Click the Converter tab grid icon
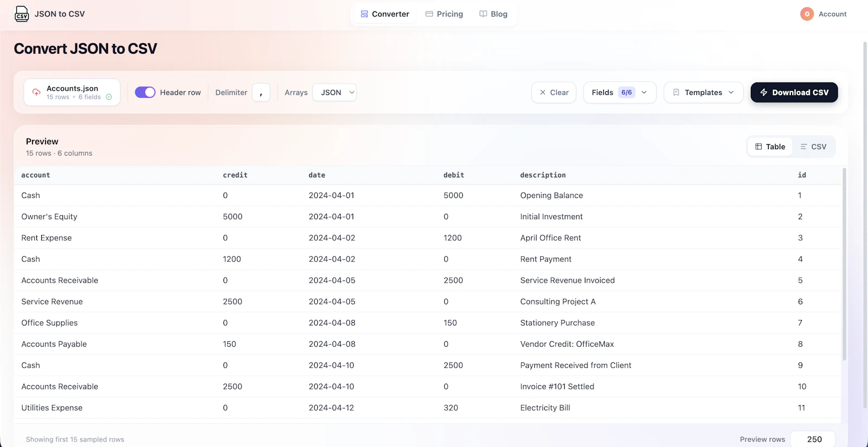The height and width of the screenshot is (447, 868). click(x=365, y=14)
